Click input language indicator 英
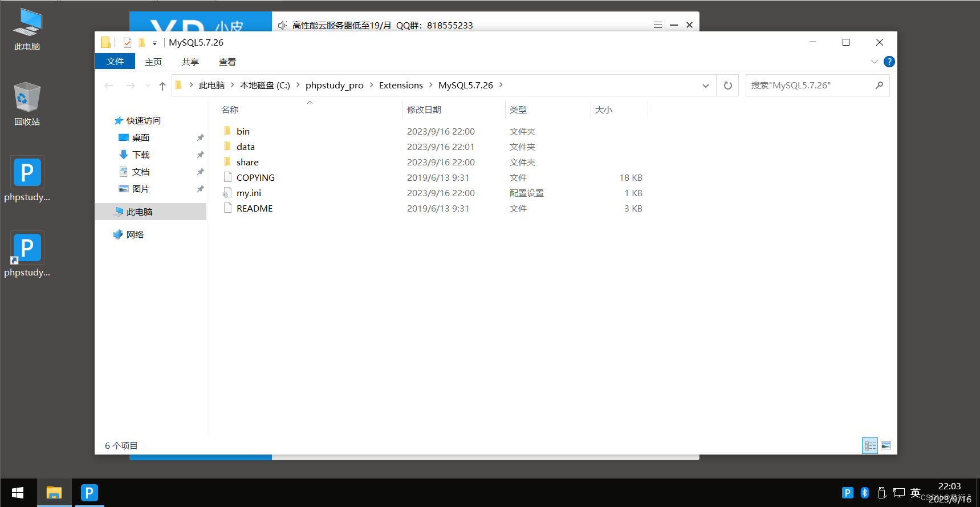This screenshot has height=507, width=980. tap(916, 493)
